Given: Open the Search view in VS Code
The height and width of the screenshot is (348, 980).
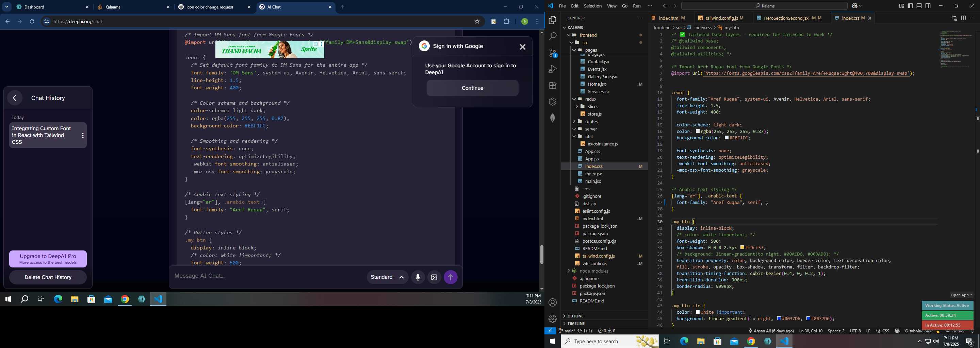Looking at the screenshot, I should click(x=552, y=36).
